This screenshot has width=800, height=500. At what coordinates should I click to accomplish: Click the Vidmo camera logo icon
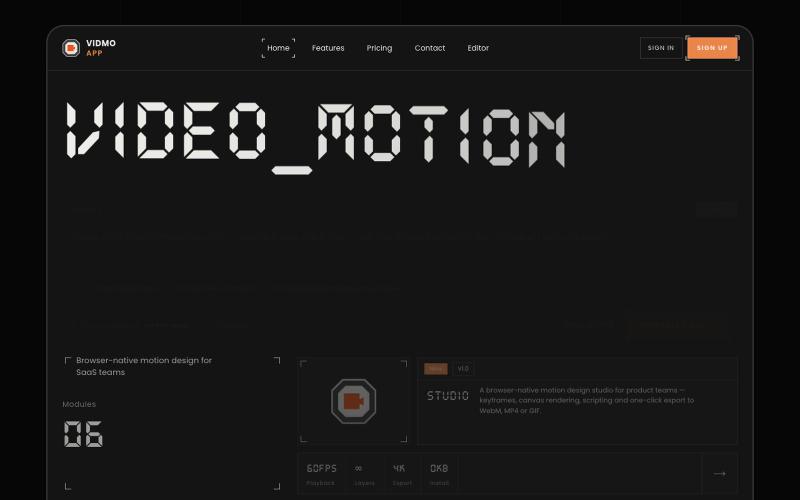point(71,48)
